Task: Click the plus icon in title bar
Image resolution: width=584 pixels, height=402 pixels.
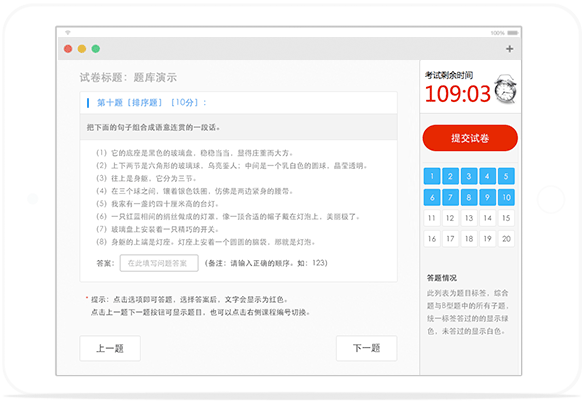Action: (x=510, y=49)
